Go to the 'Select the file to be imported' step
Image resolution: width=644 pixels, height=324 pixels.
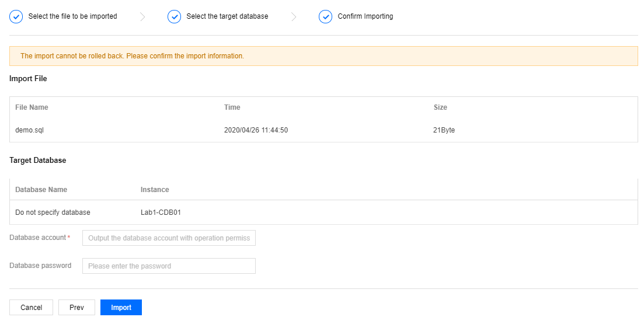pyautogui.click(x=72, y=16)
